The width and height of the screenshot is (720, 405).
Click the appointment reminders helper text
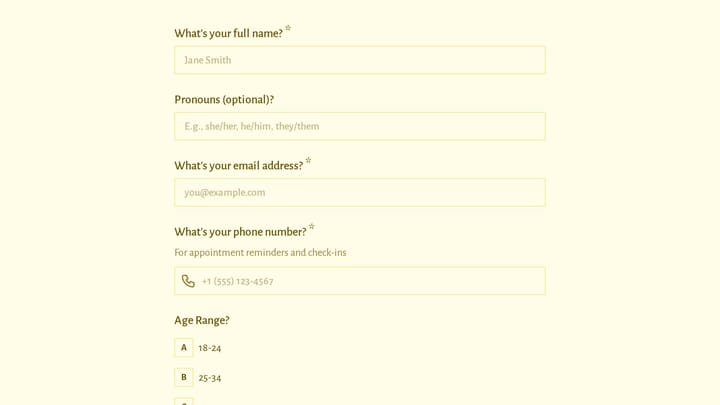(260, 253)
